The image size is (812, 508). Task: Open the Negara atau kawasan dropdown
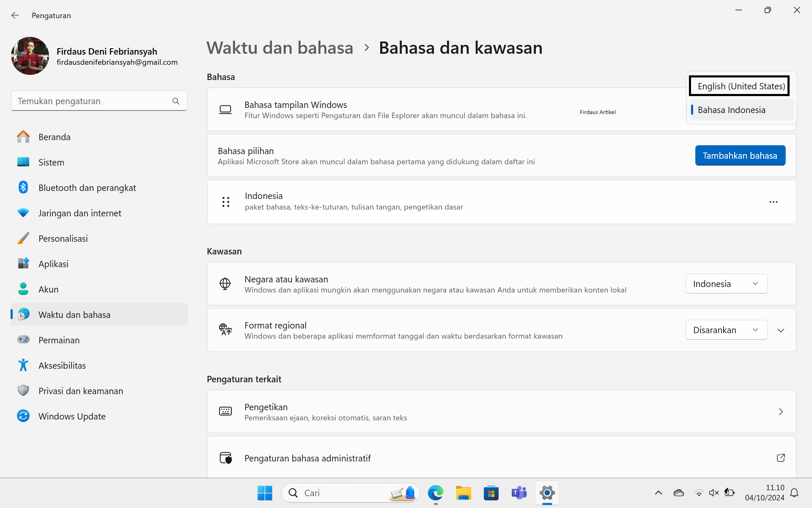click(x=726, y=284)
